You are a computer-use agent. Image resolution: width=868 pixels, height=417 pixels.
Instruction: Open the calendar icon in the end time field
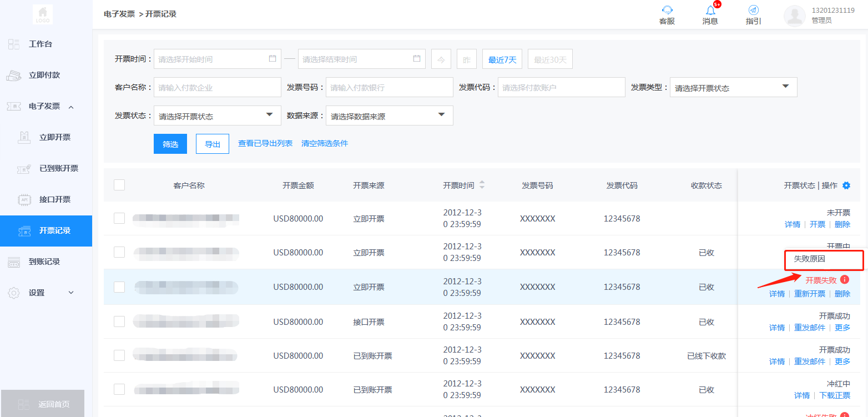417,58
